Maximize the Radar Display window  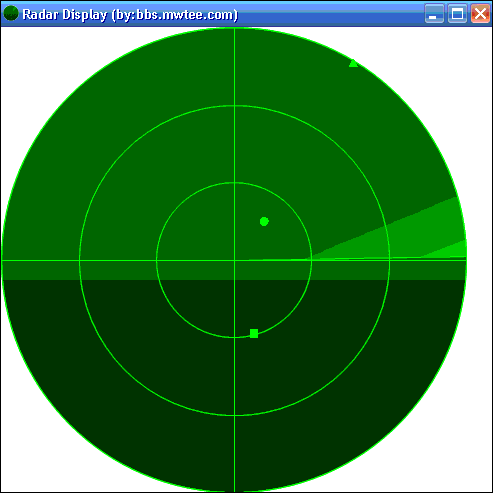457,14
